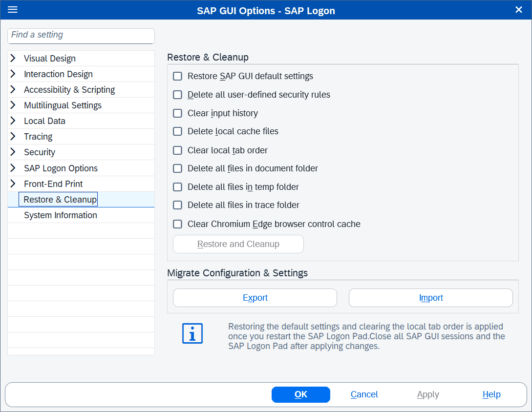Select the Visual Design tree label
Image resolution: width=532 pixels, height=412 pixels.
[x=50, y=58]
